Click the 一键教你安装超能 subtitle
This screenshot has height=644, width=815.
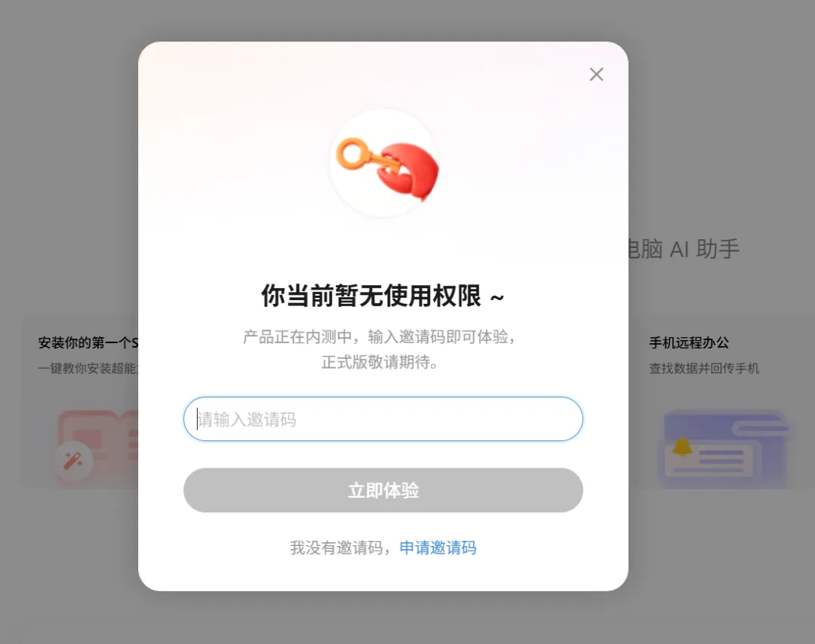tap(88, 368)
